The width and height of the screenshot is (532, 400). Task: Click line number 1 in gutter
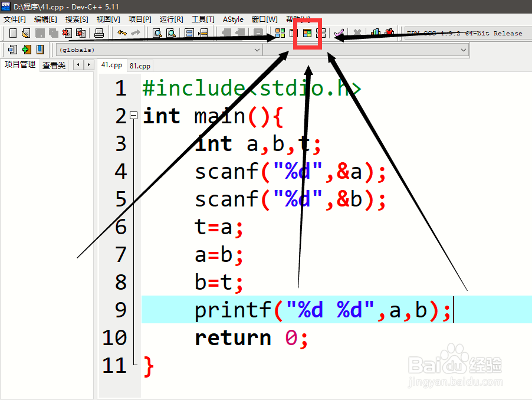tap(121, 88)
